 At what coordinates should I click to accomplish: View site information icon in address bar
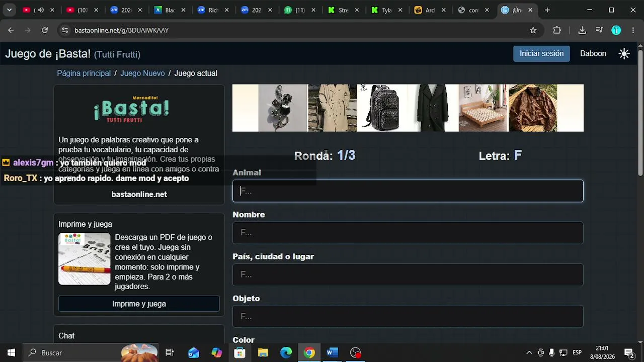coord(64,30)
